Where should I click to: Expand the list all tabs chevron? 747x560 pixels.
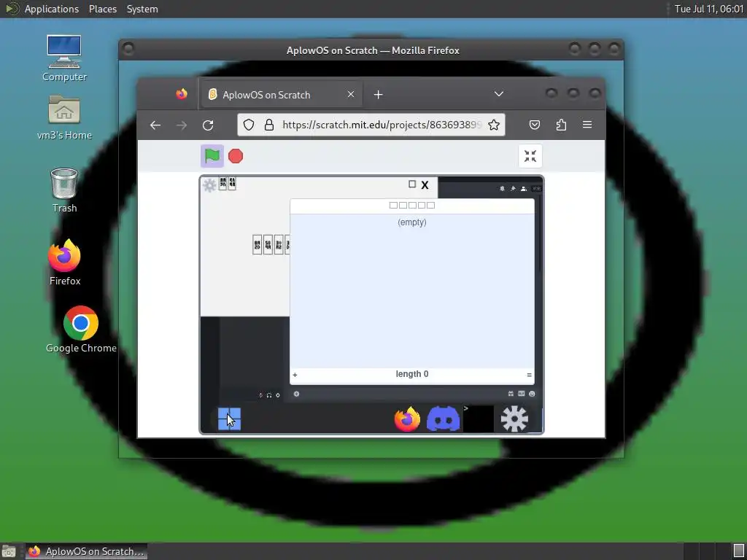[499, 94]
